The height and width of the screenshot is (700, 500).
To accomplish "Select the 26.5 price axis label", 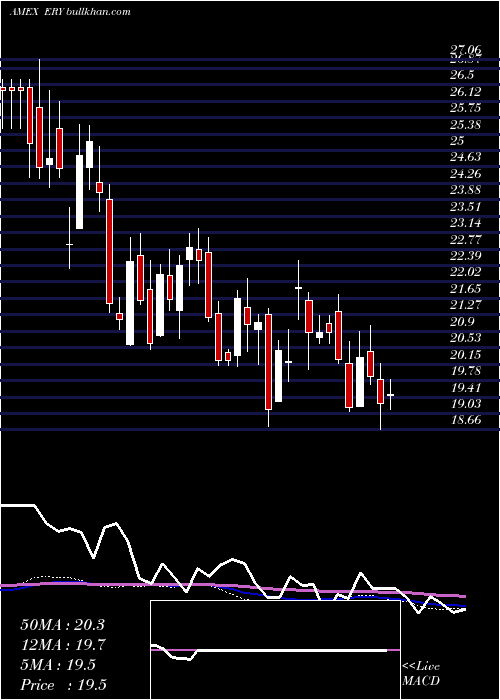I will (x=462, y=74).
